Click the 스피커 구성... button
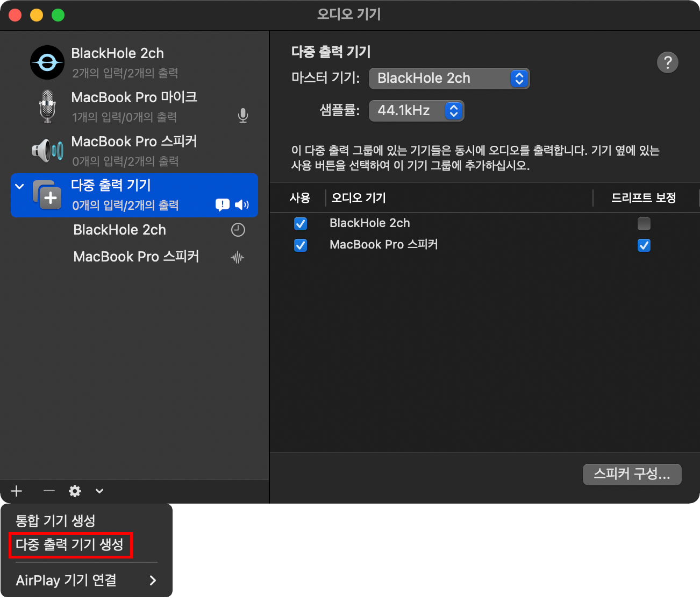Viewport: 700px width, 601px height. click(632, 474)
